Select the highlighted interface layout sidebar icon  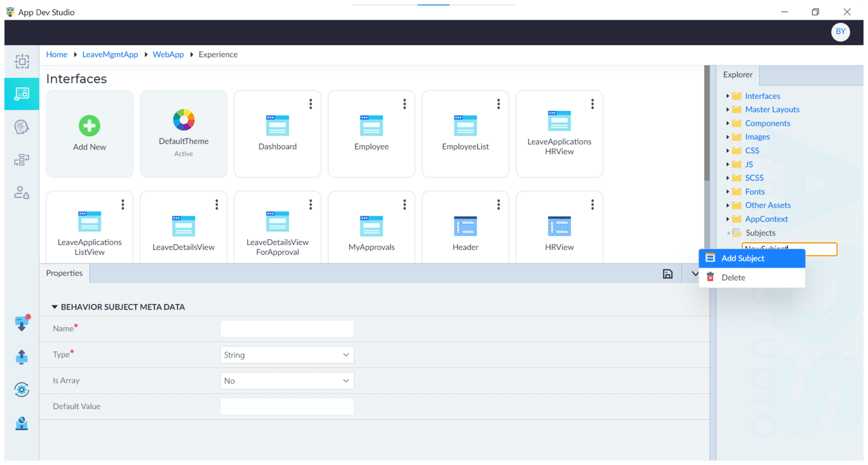22,93
